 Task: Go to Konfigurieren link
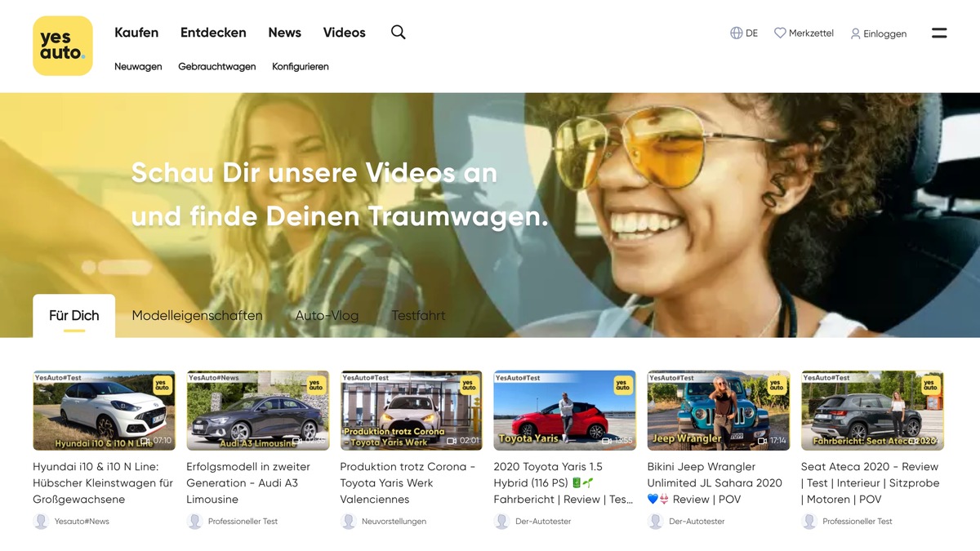click(301, 67)
